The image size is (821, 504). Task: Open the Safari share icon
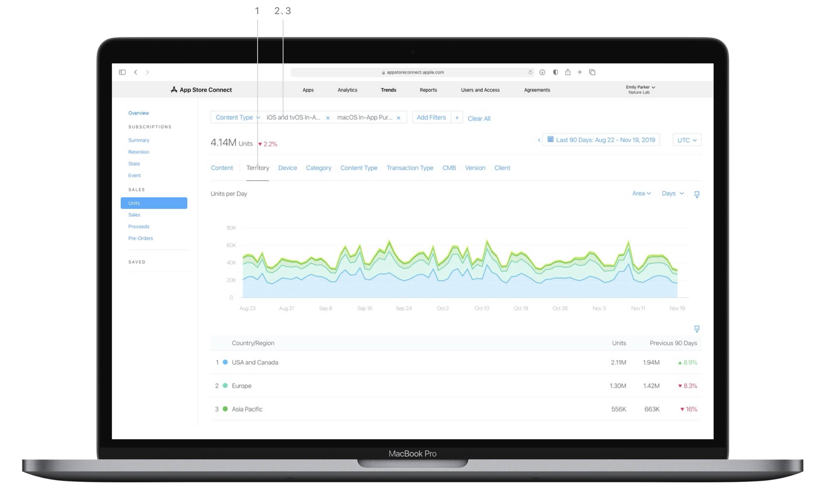(x=568, y=72)
